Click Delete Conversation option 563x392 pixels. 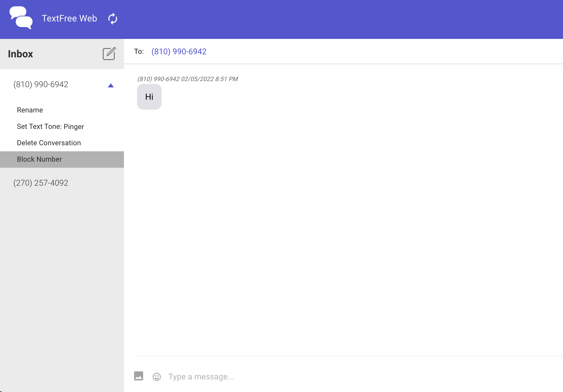[x=49, y=143]
